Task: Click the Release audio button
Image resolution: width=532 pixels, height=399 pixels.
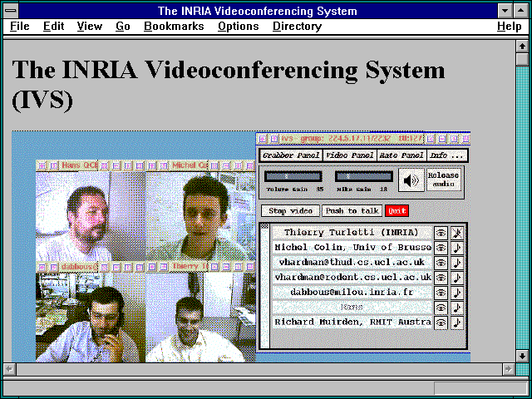Action: click(443, 180)
